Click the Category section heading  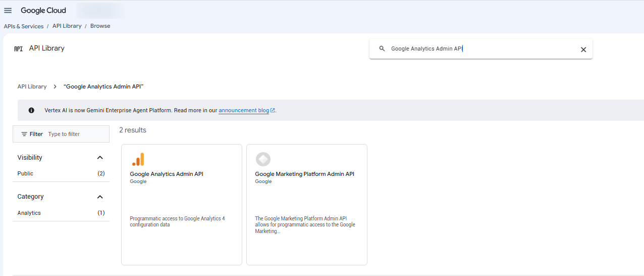31,197
